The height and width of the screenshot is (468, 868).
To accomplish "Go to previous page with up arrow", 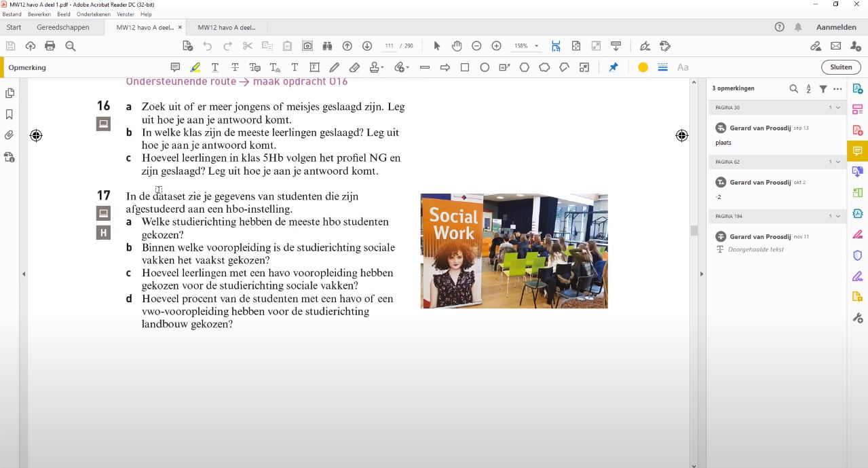I will [347, 46].
